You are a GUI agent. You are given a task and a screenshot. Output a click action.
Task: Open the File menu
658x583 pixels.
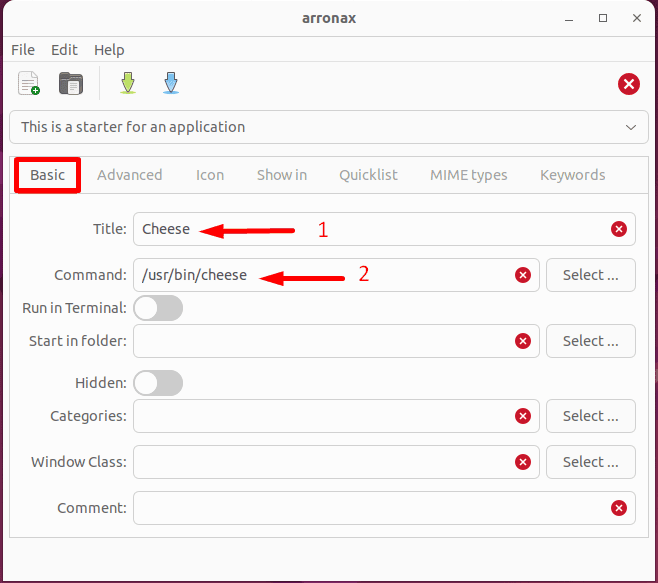tap(23, 50)
